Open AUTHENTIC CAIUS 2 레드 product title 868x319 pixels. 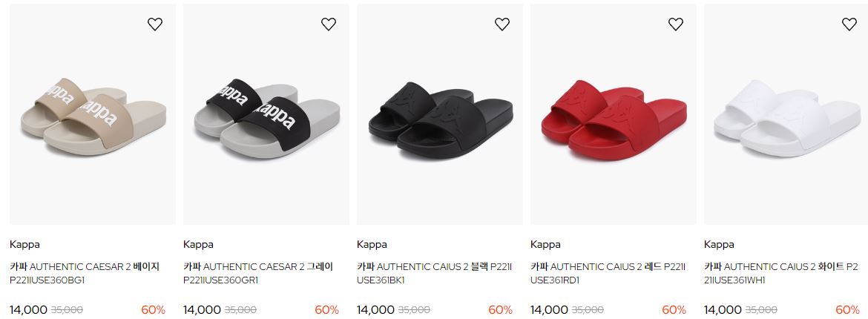pos(608,274)
